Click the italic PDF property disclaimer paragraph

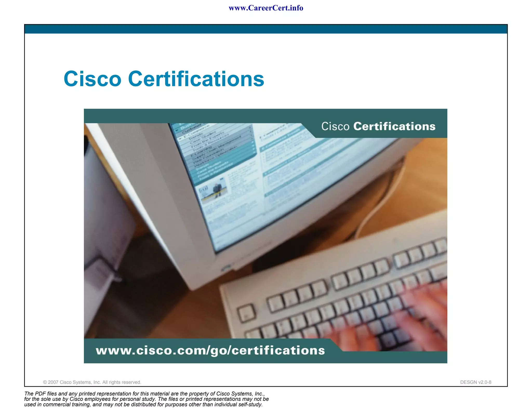pos(147,399)
